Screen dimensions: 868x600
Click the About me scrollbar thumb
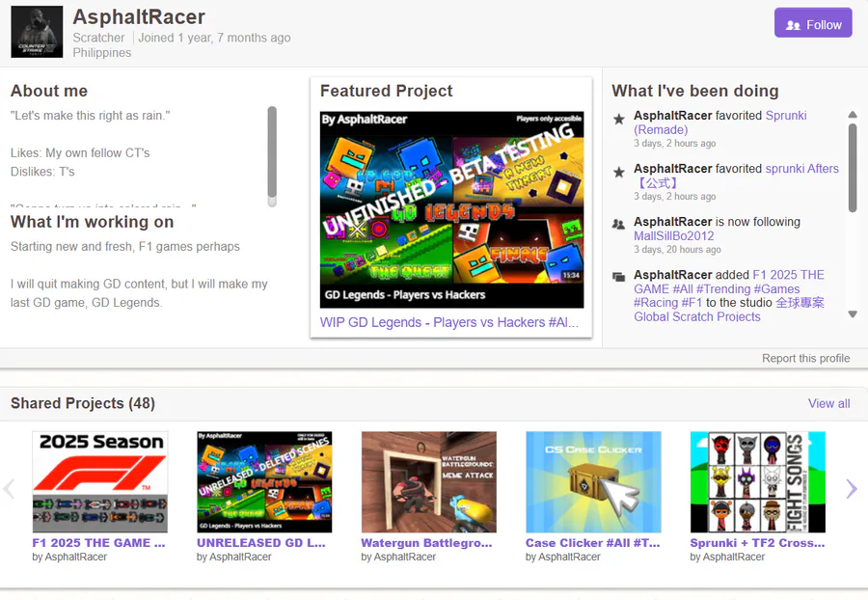coord(272,152)
